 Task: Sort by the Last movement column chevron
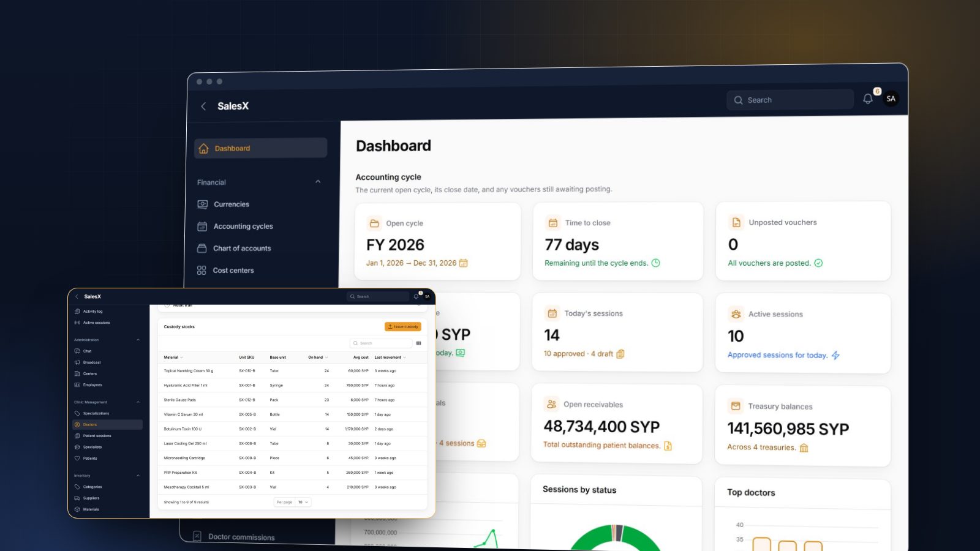[405, 358]
